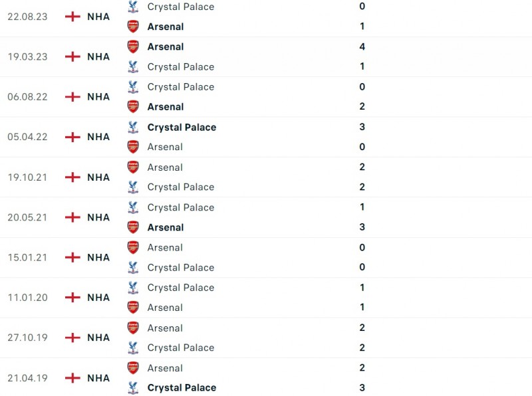Click the England flag on the 20.05.21 row
The height and width of the screenshot is (396, 532).
[x=72, y=217]
